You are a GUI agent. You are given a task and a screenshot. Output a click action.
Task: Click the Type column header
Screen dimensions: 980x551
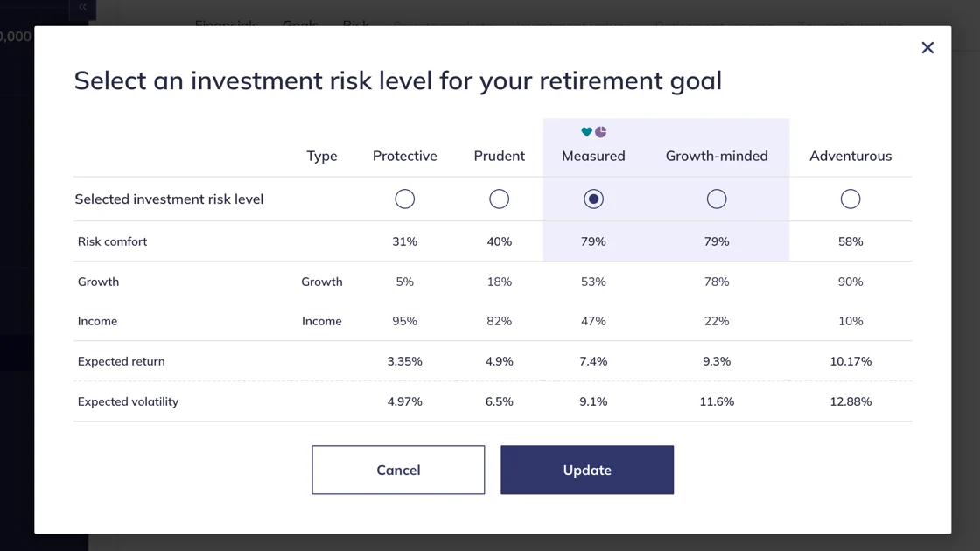(321, 156)
